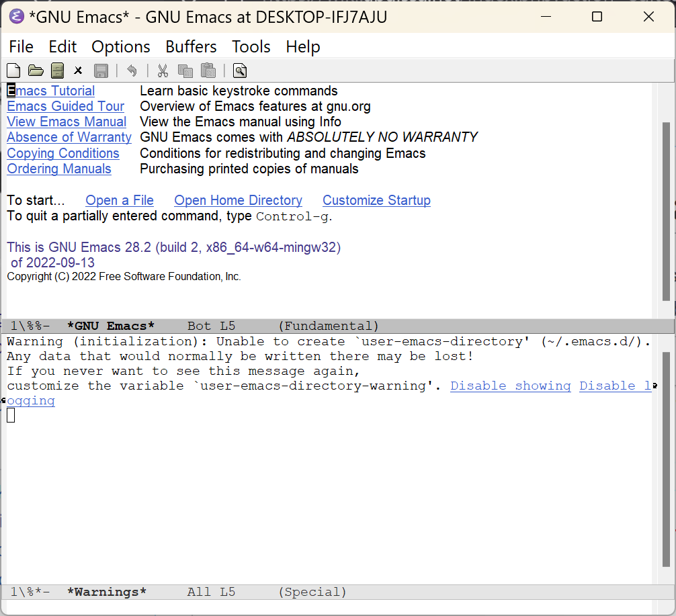676x616 pixels.
Task: Open the Ordering Manuals link
Action: [x=59, y=169]
